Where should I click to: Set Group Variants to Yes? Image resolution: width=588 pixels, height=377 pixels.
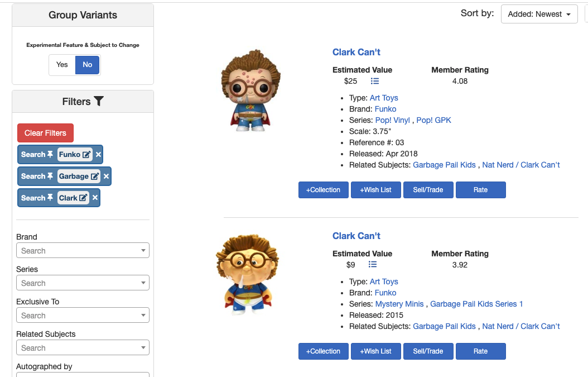(62, 65)
